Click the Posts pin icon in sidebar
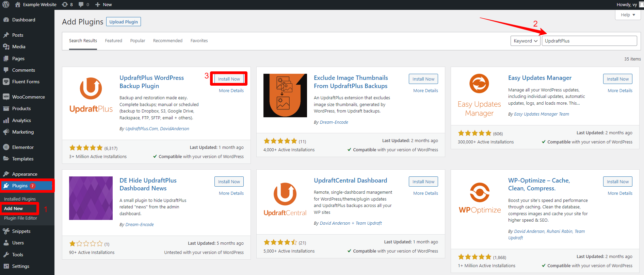644x275 pixels. (6, 35)
